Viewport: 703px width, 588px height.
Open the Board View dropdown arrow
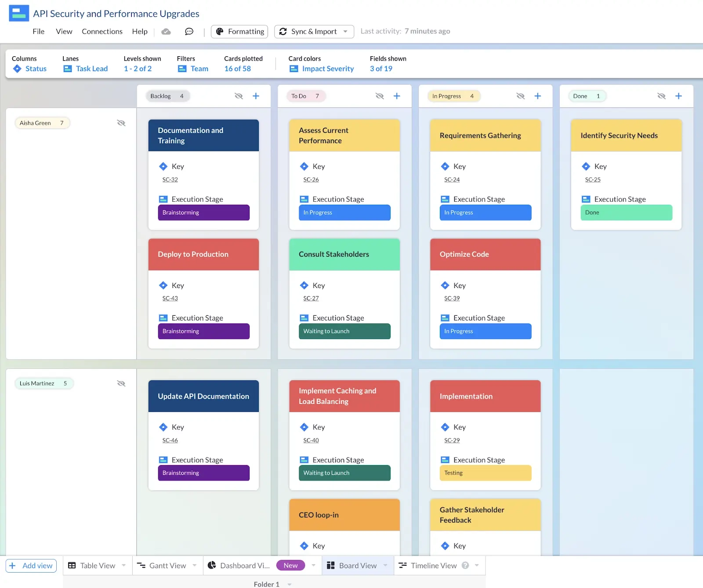(385, 565)
